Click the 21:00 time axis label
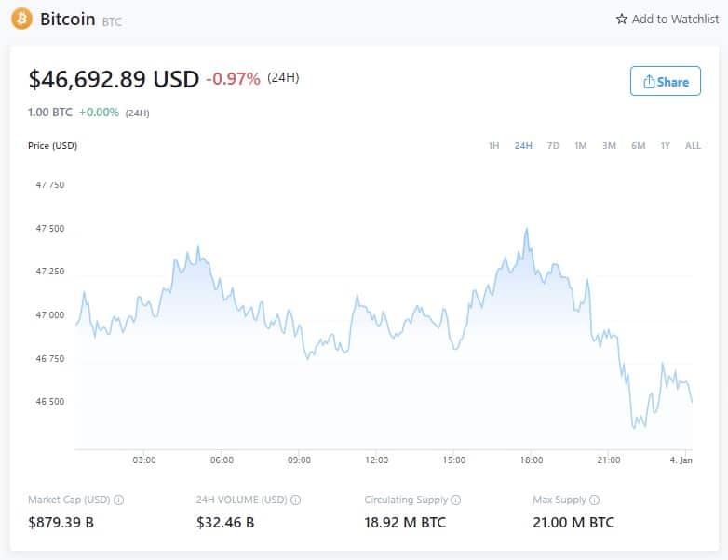 (x=609, y=460)
